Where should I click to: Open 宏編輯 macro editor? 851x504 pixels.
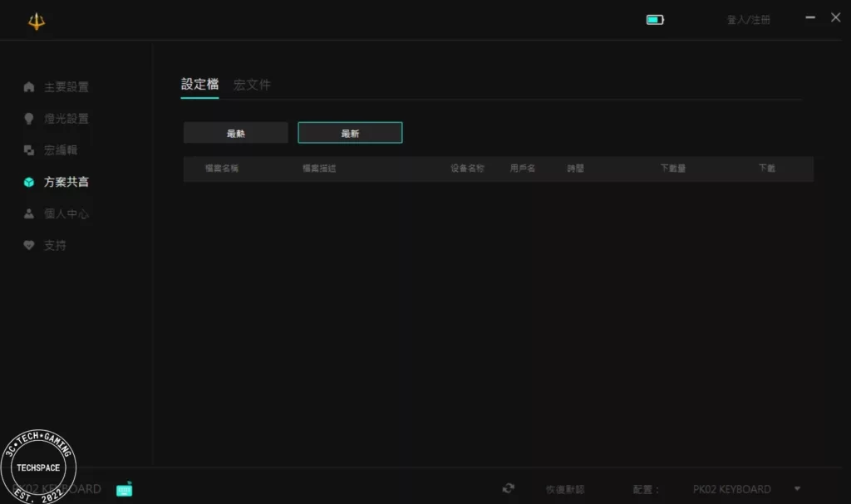coord(60,150)
